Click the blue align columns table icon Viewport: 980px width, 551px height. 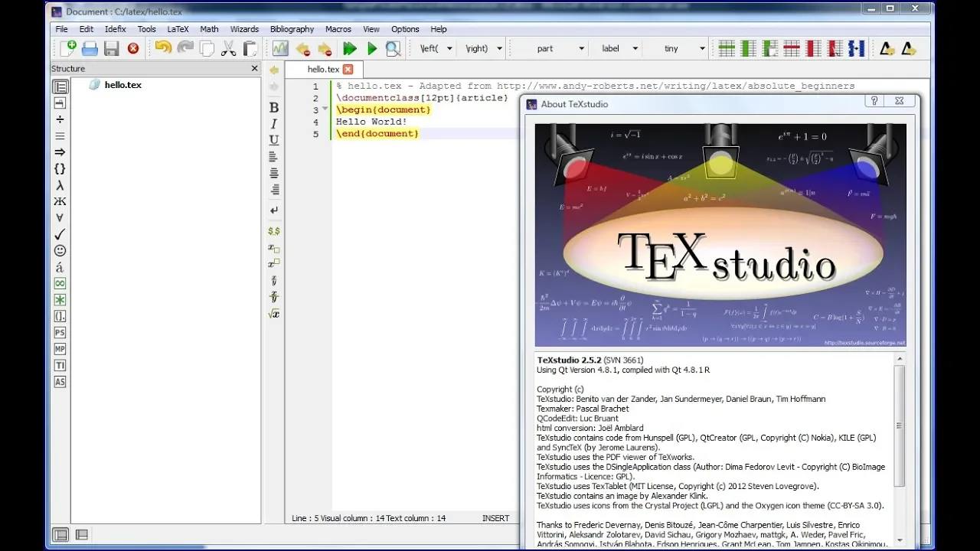[857, 48]
